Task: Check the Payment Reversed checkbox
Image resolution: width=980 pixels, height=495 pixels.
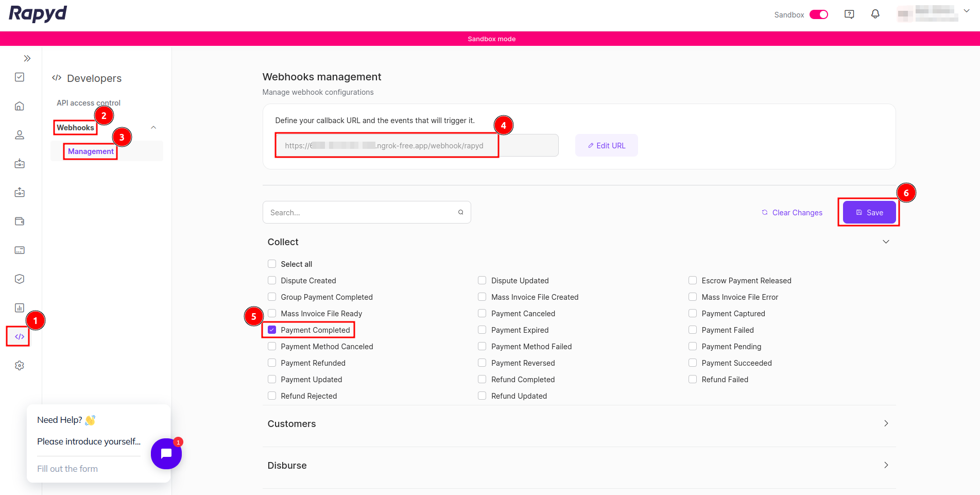Action: click(x=482, y=363)
